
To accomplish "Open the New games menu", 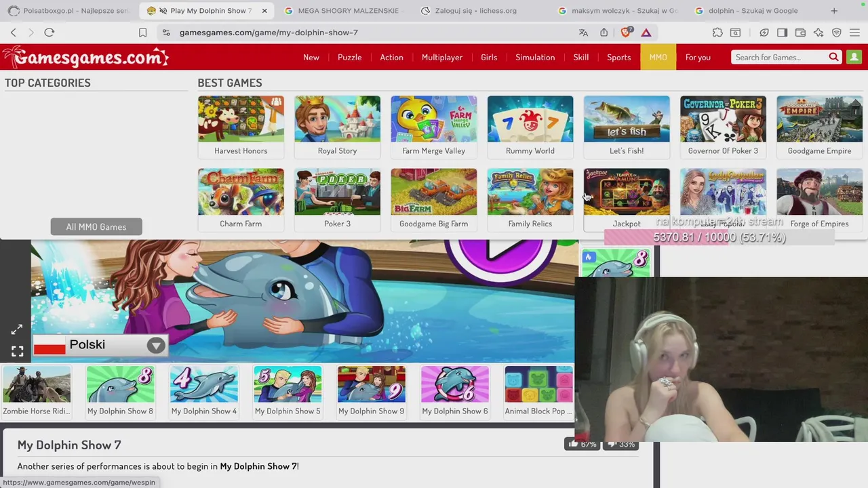I will coord(311,57).
